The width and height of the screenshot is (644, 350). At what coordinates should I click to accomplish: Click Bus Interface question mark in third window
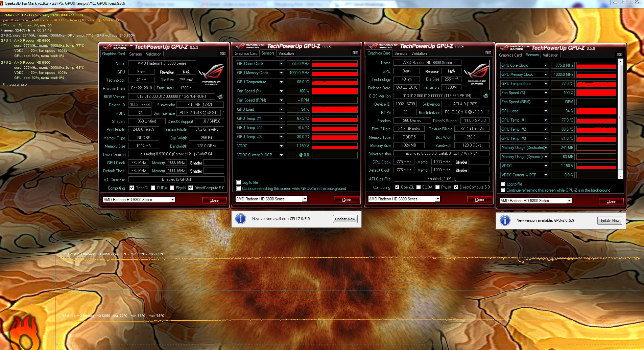(488, 112)
